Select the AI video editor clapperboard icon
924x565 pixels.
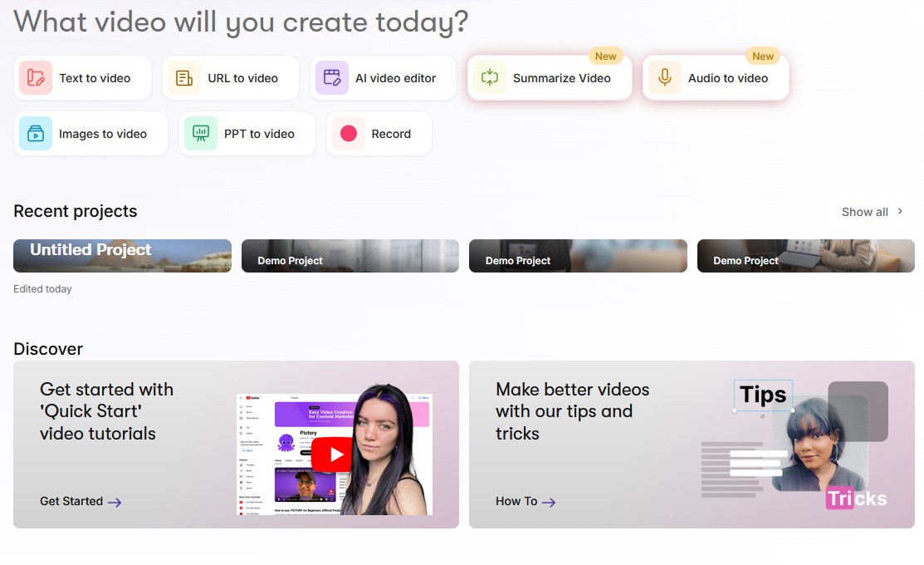click(x=332, y=78)
